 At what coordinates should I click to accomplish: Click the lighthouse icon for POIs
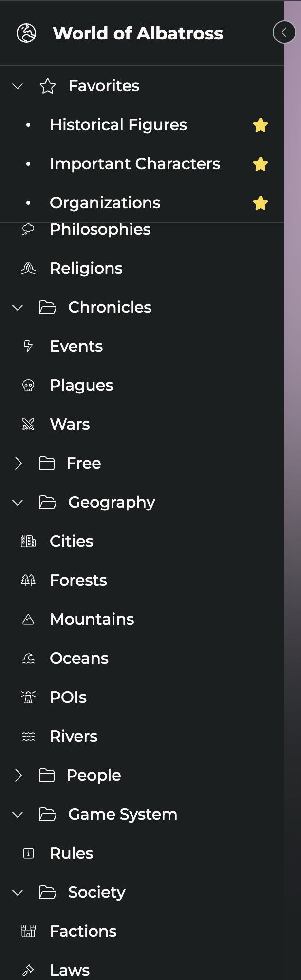tap(28, 697)
